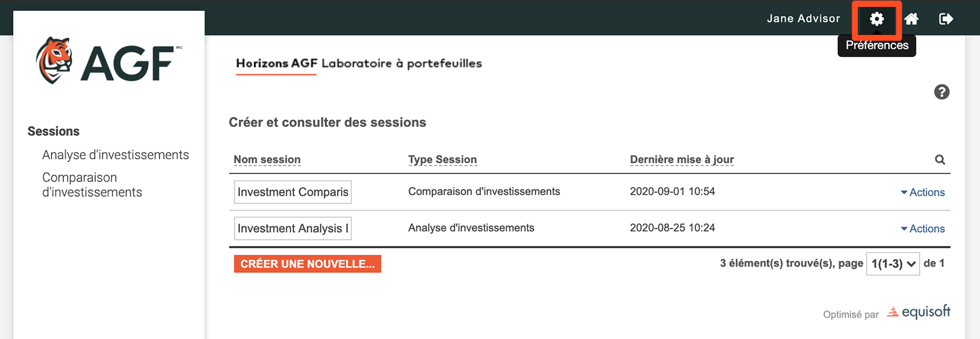The width and height of the screenshot is (980, 339).
Task: Click CRÉER UNE NOUVELLE button
Action: pos(308,264)
